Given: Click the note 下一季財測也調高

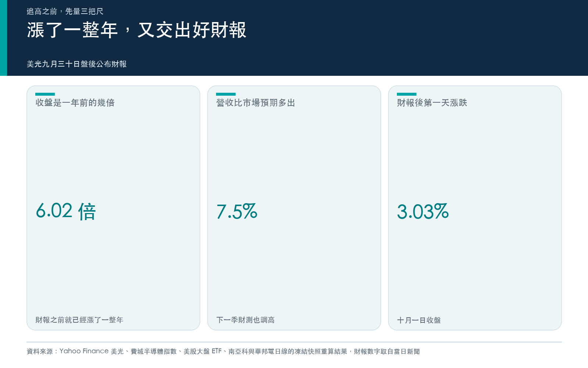Looking at the screenshot, I should pyautogui.click(x=245, y=320).
